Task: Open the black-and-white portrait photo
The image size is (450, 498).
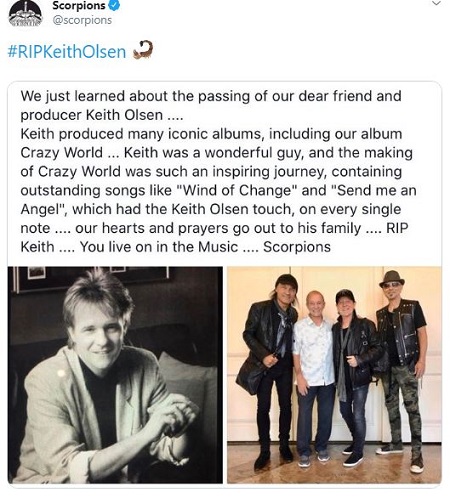Action: coord(115,375)
